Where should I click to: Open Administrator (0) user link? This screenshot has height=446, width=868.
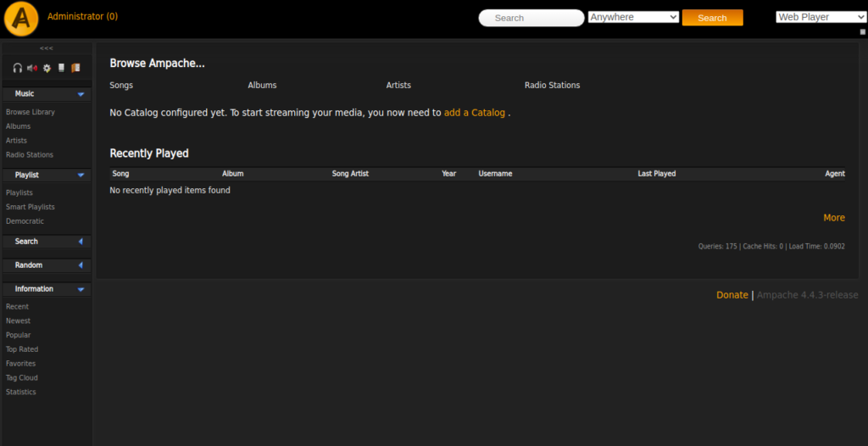82,16
